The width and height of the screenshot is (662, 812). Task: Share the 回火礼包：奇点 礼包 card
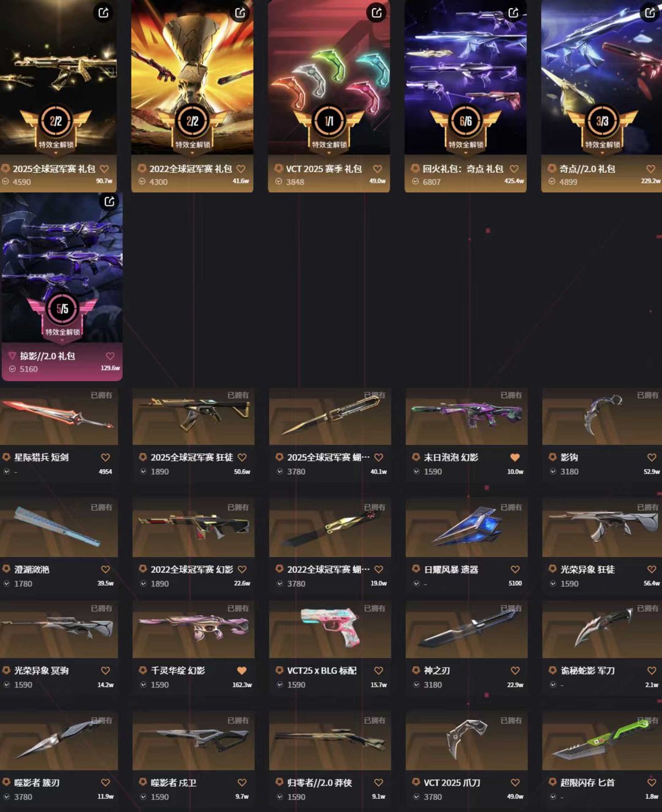(x=513, y=12)
